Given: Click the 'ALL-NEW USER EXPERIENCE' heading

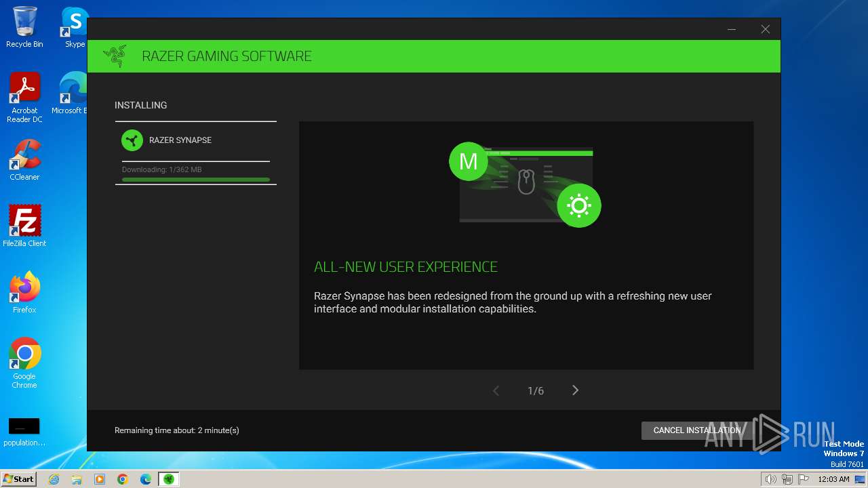Looking at the screenshot, I should click(406, 267).
